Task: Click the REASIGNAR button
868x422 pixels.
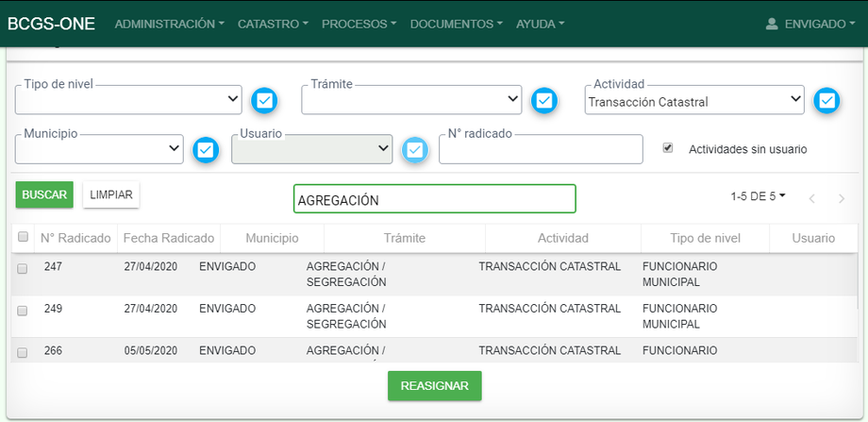Action: (x=434, y=386)
